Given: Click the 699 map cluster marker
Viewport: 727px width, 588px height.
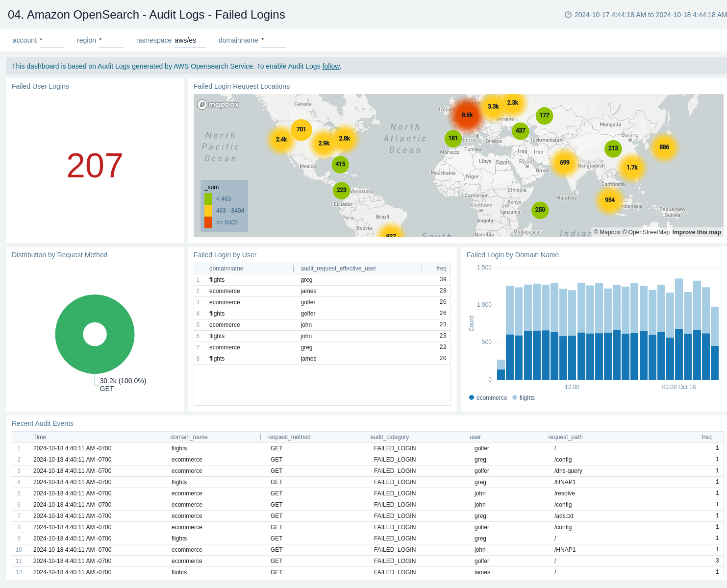Looking at the screenshot, I should tap(565, 162).
